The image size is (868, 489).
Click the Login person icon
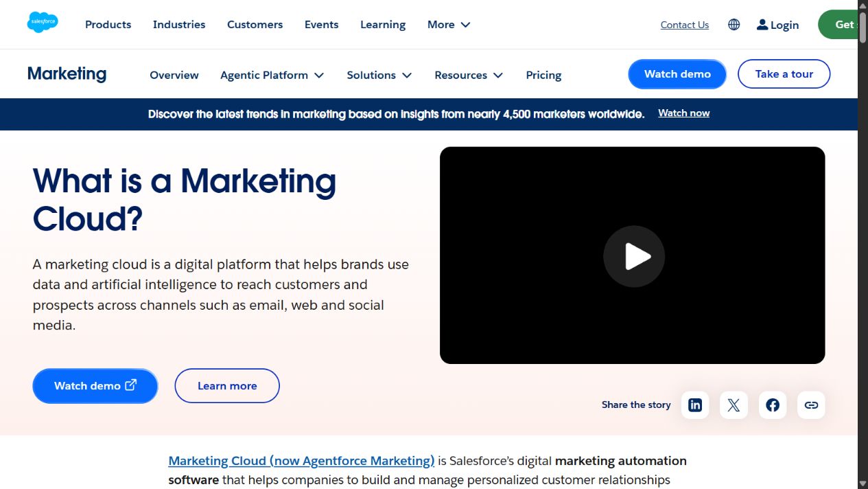[x=762, y=25]
